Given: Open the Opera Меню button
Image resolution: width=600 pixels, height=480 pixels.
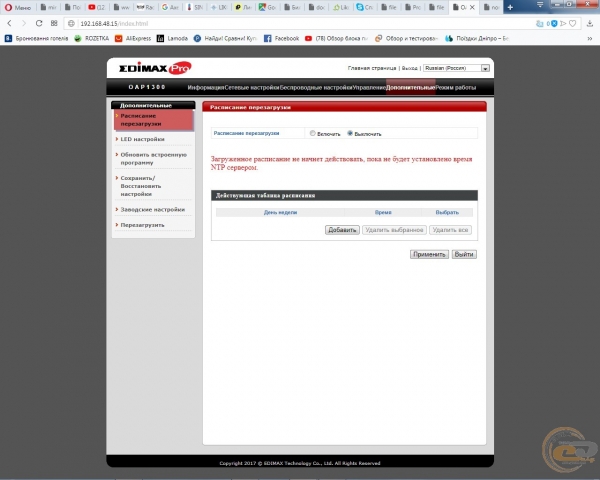Looking at the screenshot, I should click(x=18, y=7).
